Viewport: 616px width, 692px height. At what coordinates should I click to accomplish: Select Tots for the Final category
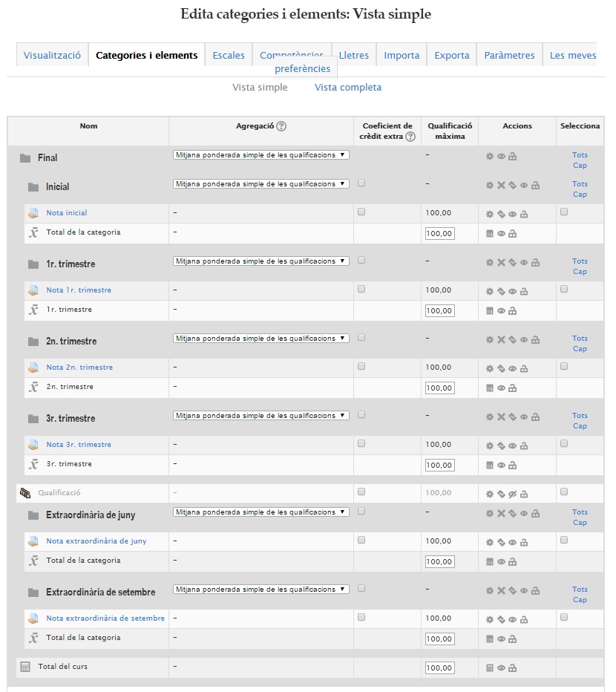click(x=580, y=155)
